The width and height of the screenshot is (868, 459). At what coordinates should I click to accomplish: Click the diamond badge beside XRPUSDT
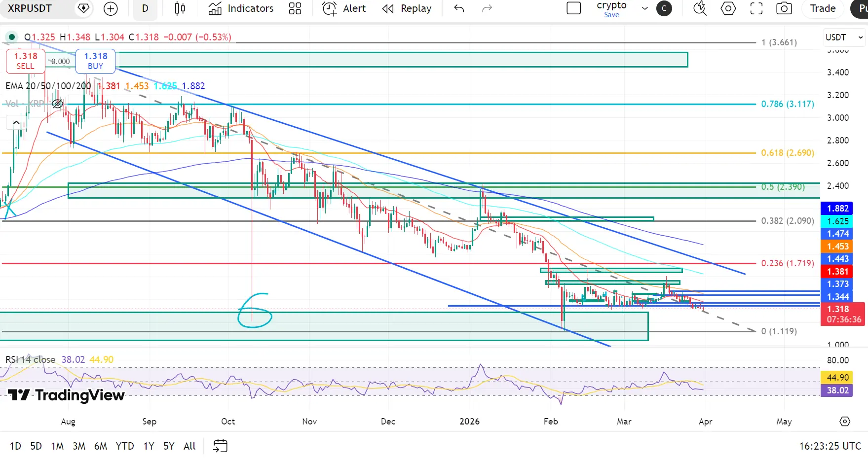coord(84,8)
